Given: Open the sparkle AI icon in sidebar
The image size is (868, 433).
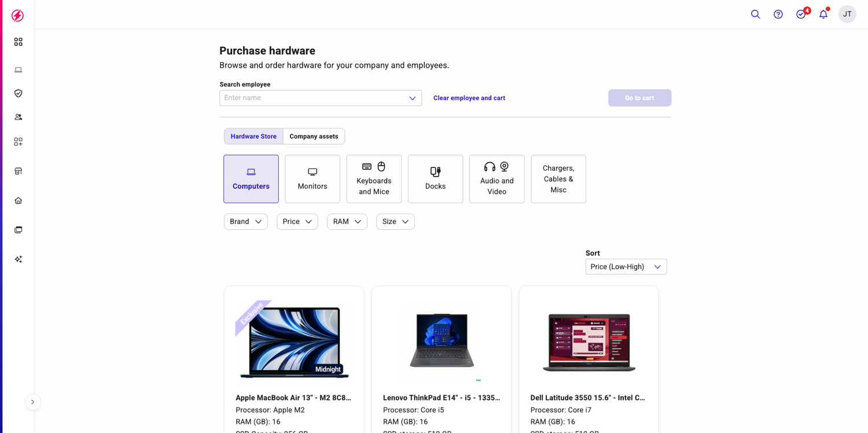Looking at the screenshot, I should pyautogui.click(x=19, y=259).
